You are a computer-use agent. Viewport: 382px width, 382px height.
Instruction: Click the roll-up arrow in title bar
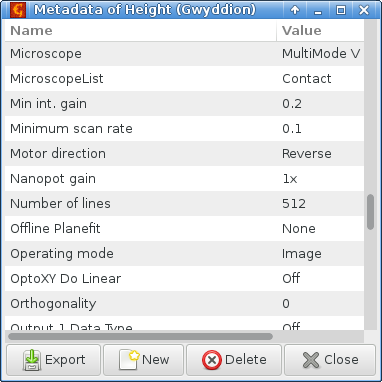pyautogui.click(x=295, y=10)
